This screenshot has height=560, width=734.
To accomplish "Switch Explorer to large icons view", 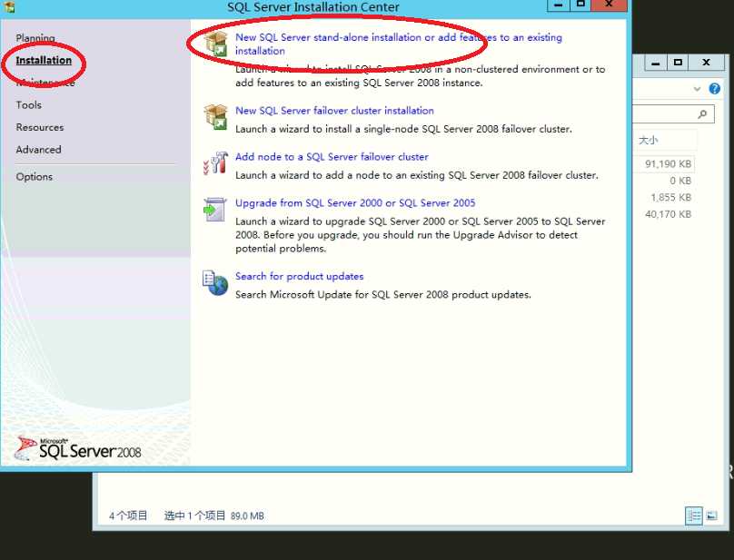I will [711, 516].
